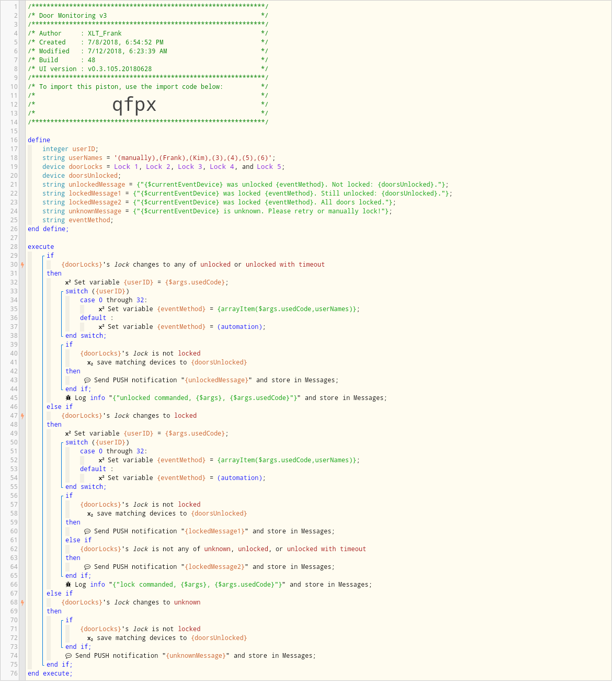This screenshot has height=685, width=616.
Task: Click "end switch;" on line 38
Action: [86, 336]
